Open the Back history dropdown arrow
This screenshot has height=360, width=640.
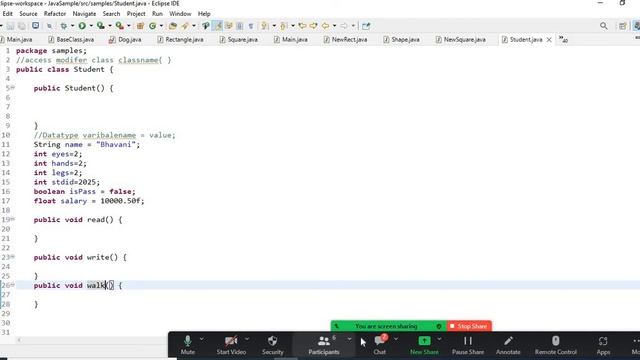334,26
